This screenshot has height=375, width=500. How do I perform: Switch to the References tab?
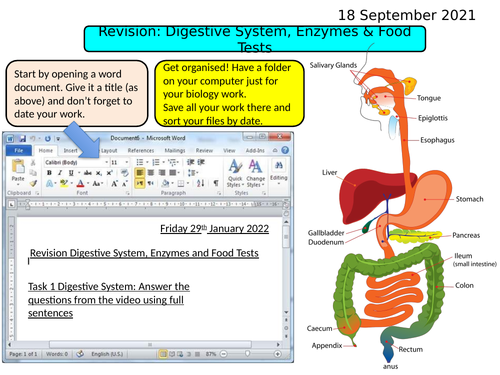tap(141, 151)
